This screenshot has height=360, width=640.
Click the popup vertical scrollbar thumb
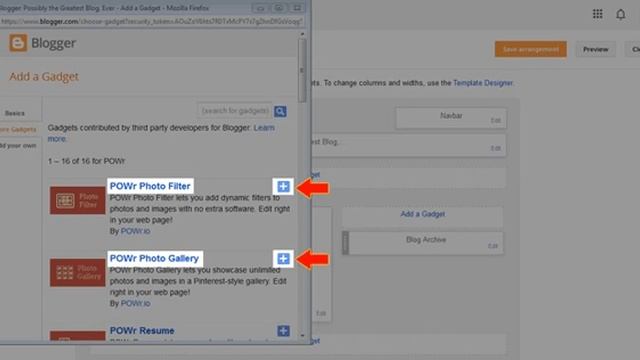[302, 70]
